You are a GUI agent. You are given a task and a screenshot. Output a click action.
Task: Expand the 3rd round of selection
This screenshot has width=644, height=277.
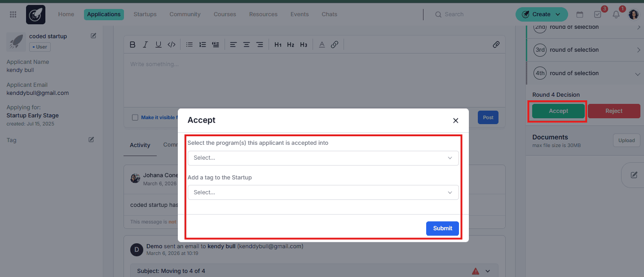click(638, 50)
